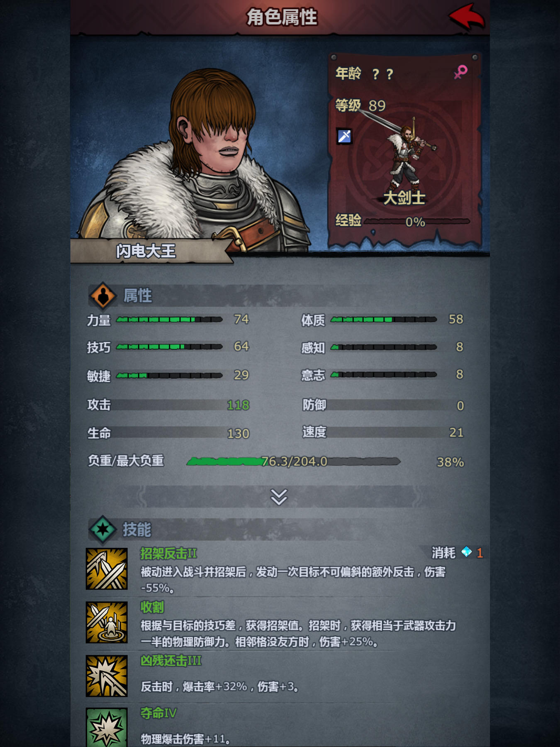Tap the blue 消耗 gem icon

pos(467,552)
